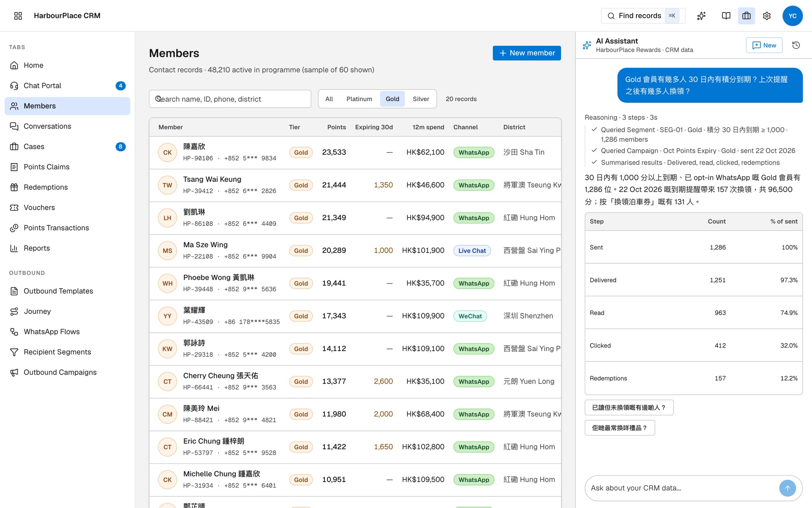The width and height of the screenshot is (812, 508).
Task: View AI Assistant chat history icon
Action: [x=796, y=45]
